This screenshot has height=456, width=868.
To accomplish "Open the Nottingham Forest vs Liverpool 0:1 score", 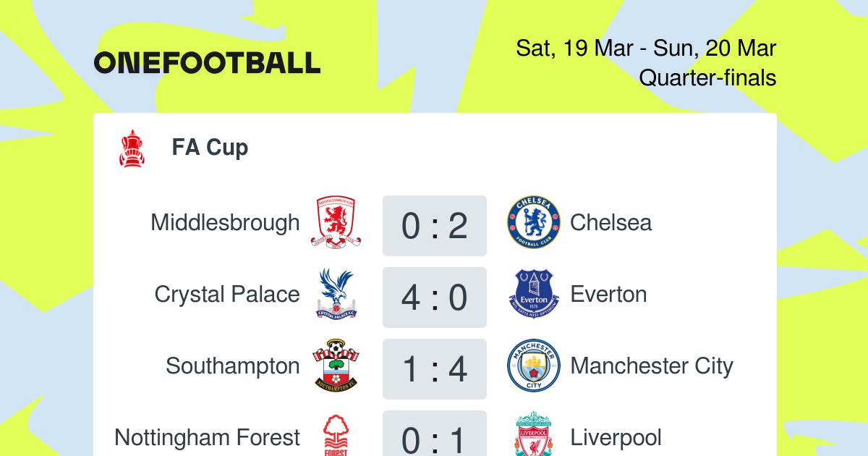I will [x=435, y=434].
